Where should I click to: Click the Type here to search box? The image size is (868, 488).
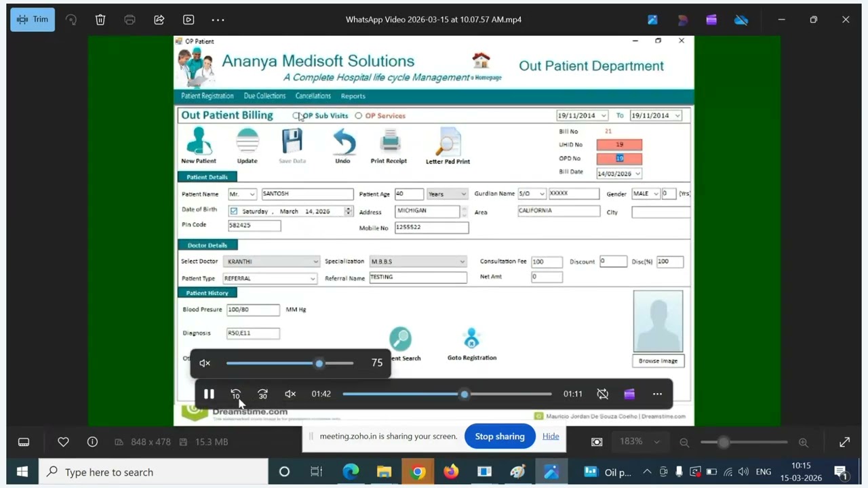(x=153, y=472)
